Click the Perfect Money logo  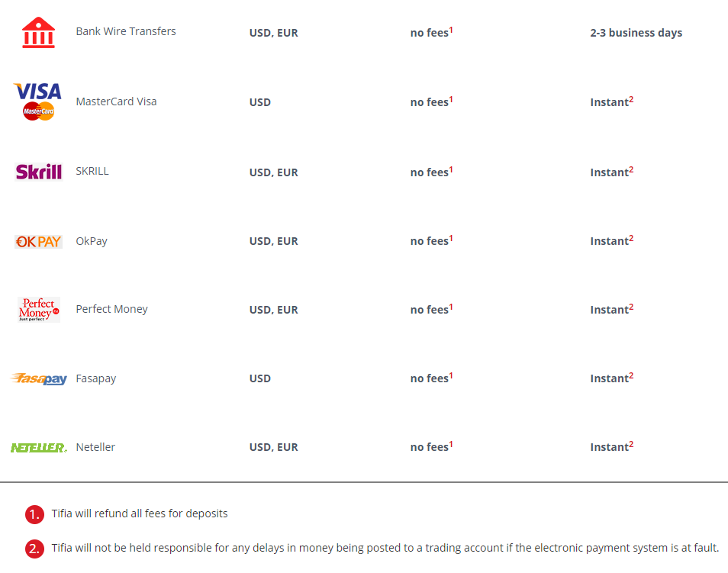coord(39,309)
